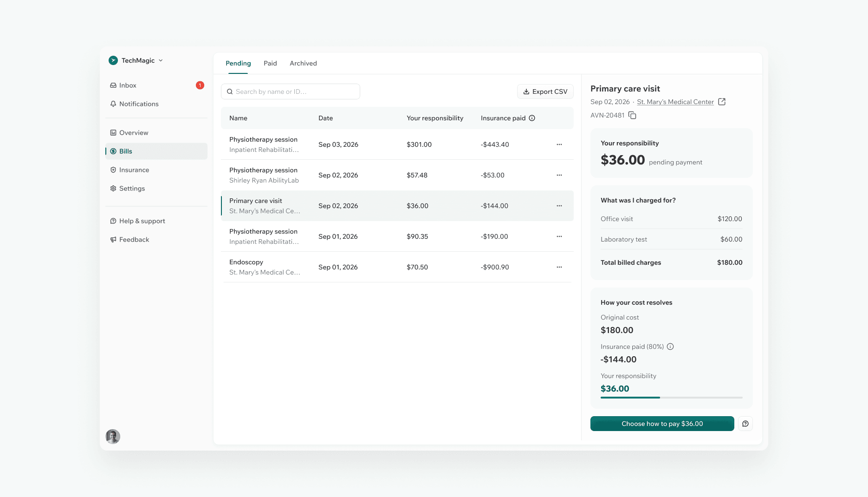
Task: Click the -$900.90 insurance paid cell
Action: 495,267
